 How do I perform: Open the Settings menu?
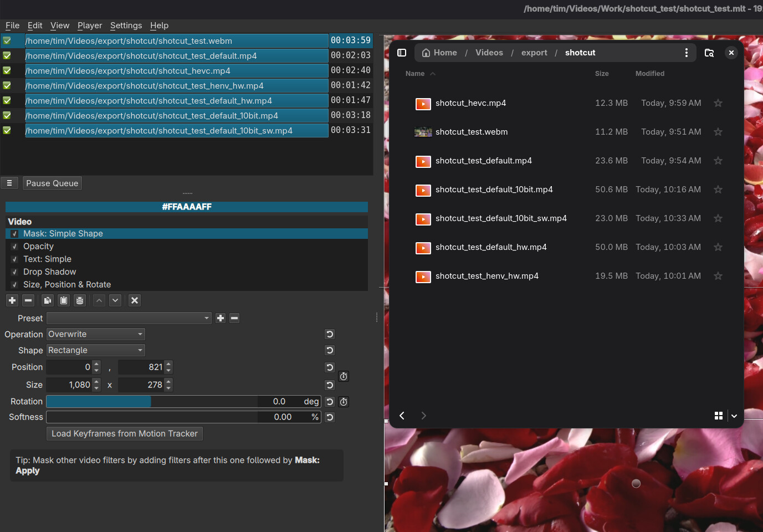click(x=126, y=25)
